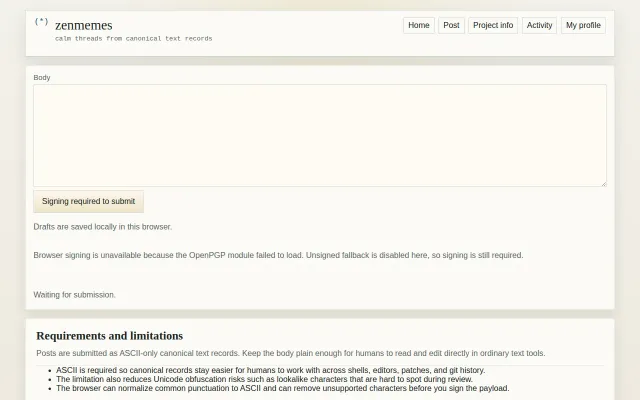Click the Body field label
Image resolution: width=640 pixels, height=400 pixels.
click(42, 78)
